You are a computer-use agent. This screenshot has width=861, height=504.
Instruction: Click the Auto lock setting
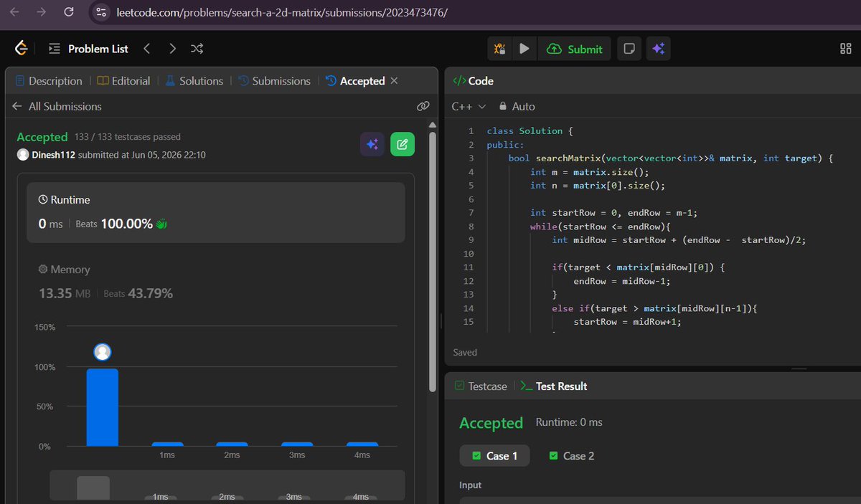click(x=517, y=106)
